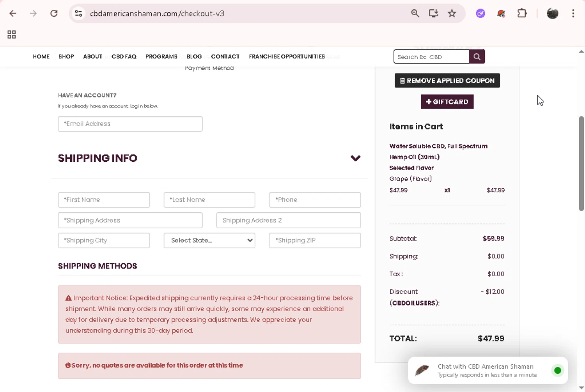Open the apps grid icon in bookmarks bar
Viewport: 585px width, 392px height.
click(x=12, y=35)
